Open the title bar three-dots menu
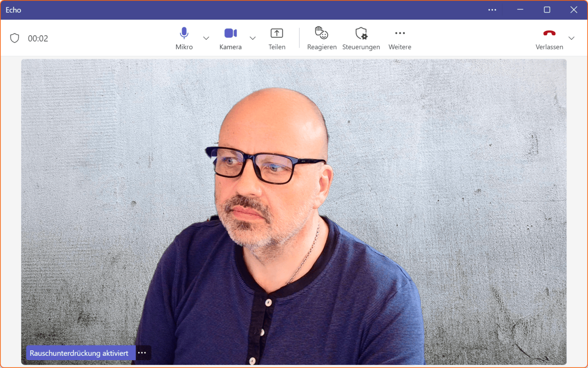The width and height of the screenshot is (588, 368). (x=492, y=10)
